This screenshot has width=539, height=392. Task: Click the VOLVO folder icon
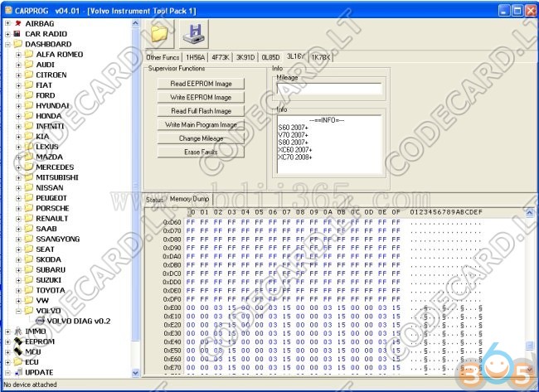point(29,311)
